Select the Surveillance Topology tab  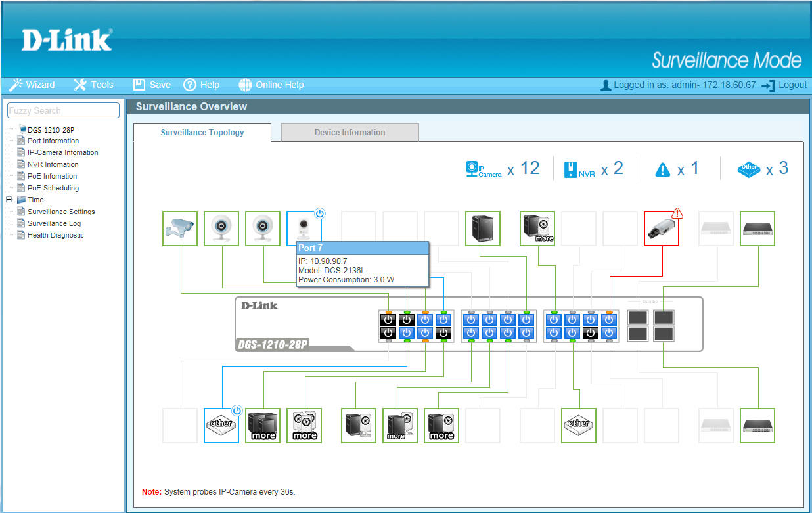[x=202, y=133]
